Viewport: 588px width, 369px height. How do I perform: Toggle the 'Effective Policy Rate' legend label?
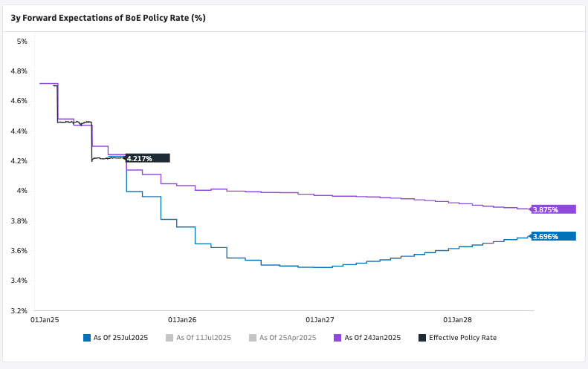point(462,338)
